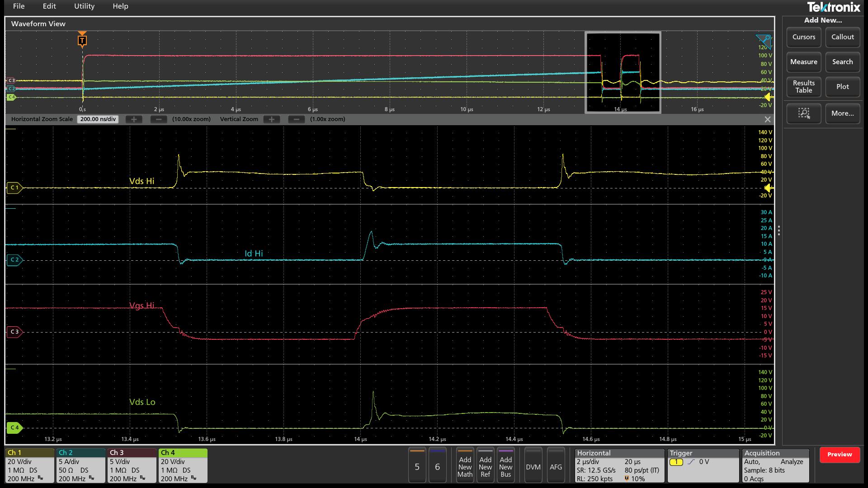Image resolution: width=868 pixels, height=488 pixels.
Task: Click the C2 channel handle badge
Action: (14, 260)
